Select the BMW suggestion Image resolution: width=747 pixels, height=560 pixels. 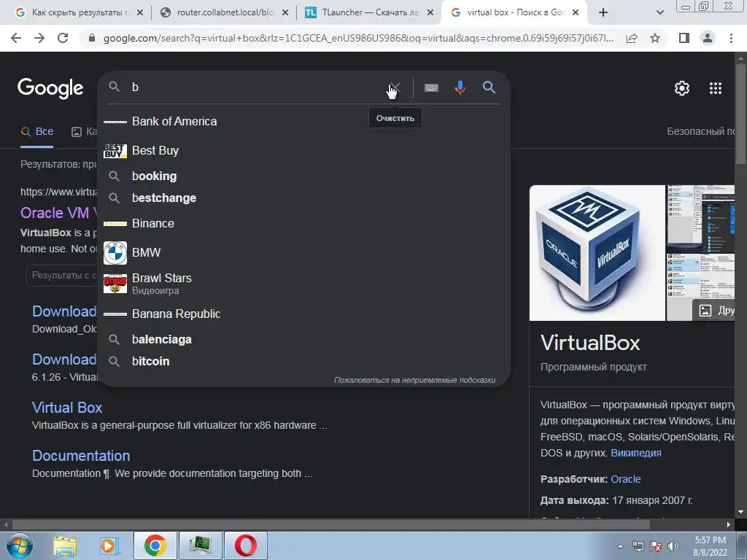[303, 252]
